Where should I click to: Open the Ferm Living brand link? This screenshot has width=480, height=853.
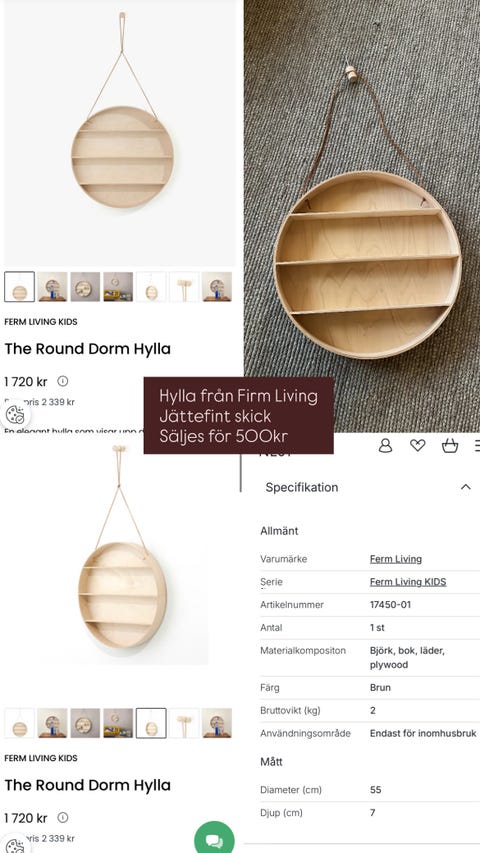click(x=396, y=559)
